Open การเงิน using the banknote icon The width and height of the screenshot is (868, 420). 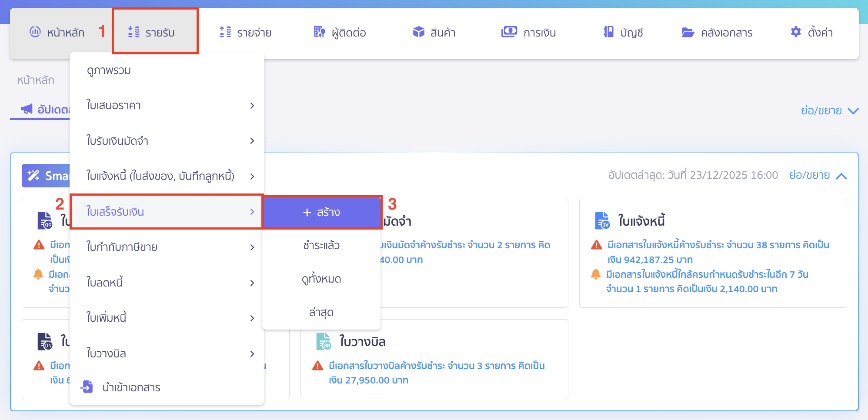click(509, 32)
